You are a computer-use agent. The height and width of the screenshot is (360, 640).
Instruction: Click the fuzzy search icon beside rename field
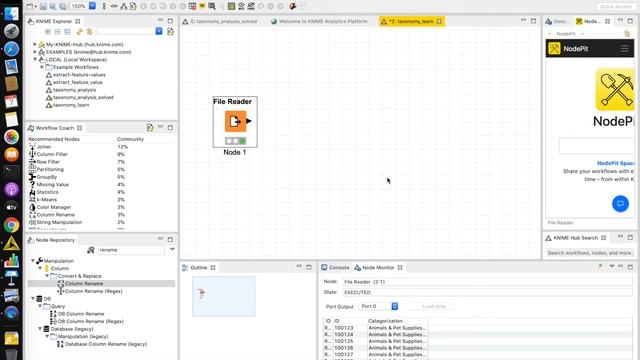[x=91, y=250]
